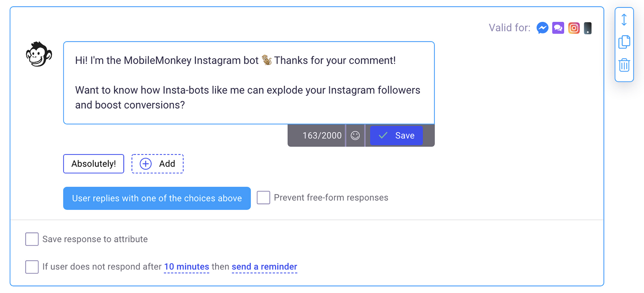Save the message text
Image resolution: width=644 pixels, height=293 pixels.
point(396,136)
